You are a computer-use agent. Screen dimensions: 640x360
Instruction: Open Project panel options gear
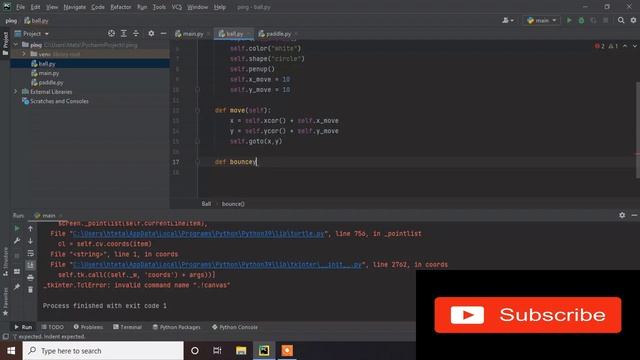(x=151, y=33)
